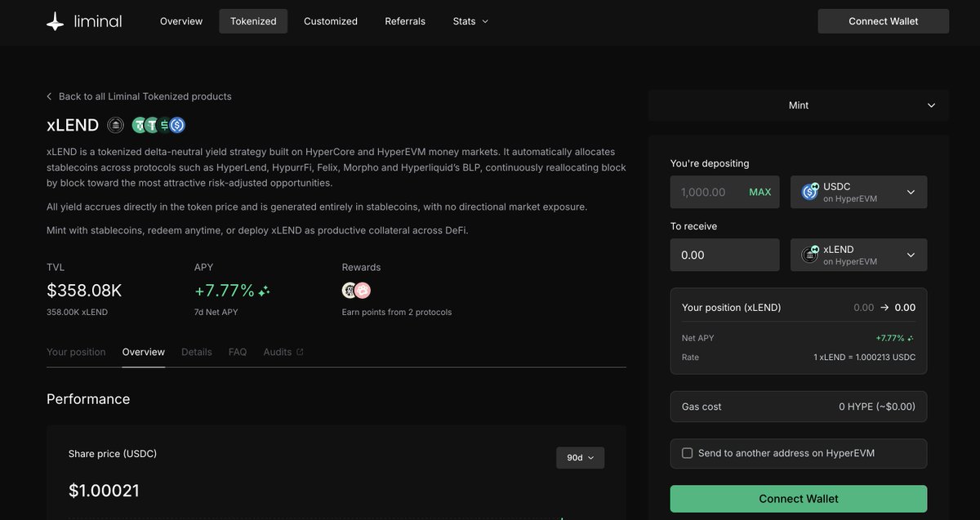Click the MAX deposit button
The height and width of the screenshot is (520, 980).
click(760, 192)
